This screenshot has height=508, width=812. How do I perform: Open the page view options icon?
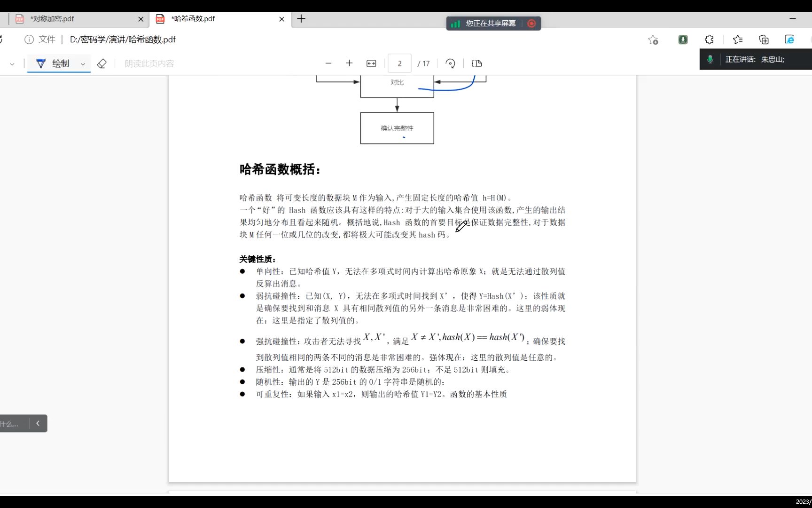click(x=477, y=63)
